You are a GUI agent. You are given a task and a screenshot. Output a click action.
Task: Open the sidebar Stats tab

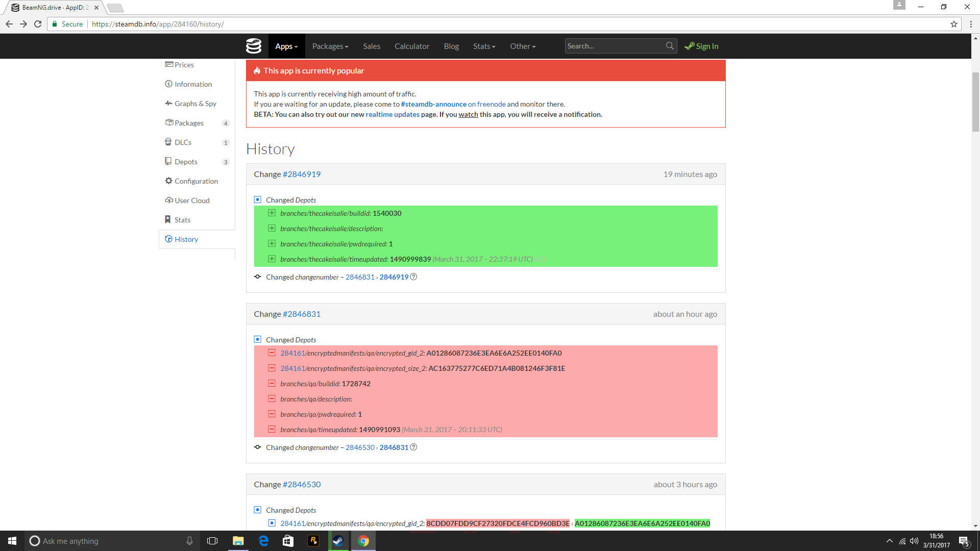(197, 220)
